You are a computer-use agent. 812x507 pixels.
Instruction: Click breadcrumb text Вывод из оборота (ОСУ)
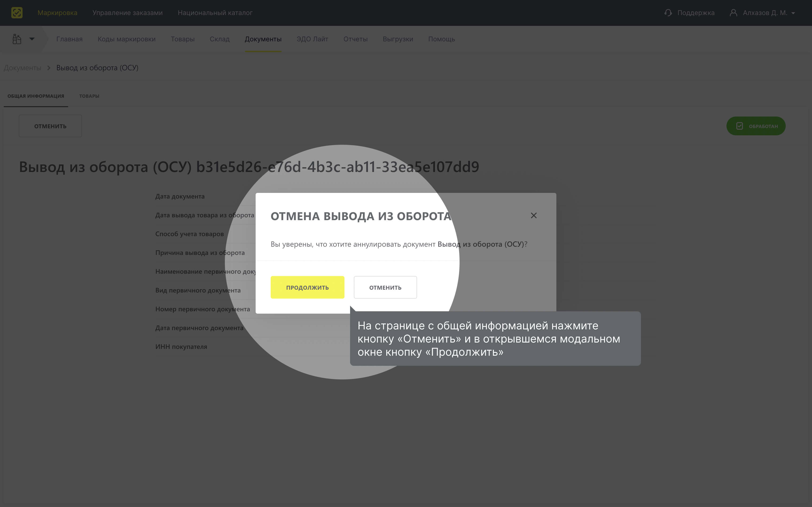[x=97, y=68]
